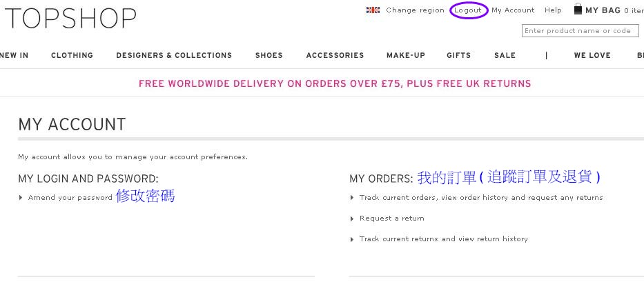Click arrow beside Track current orders
Viewport: 644px width, 295px height.
click(352, 198)
